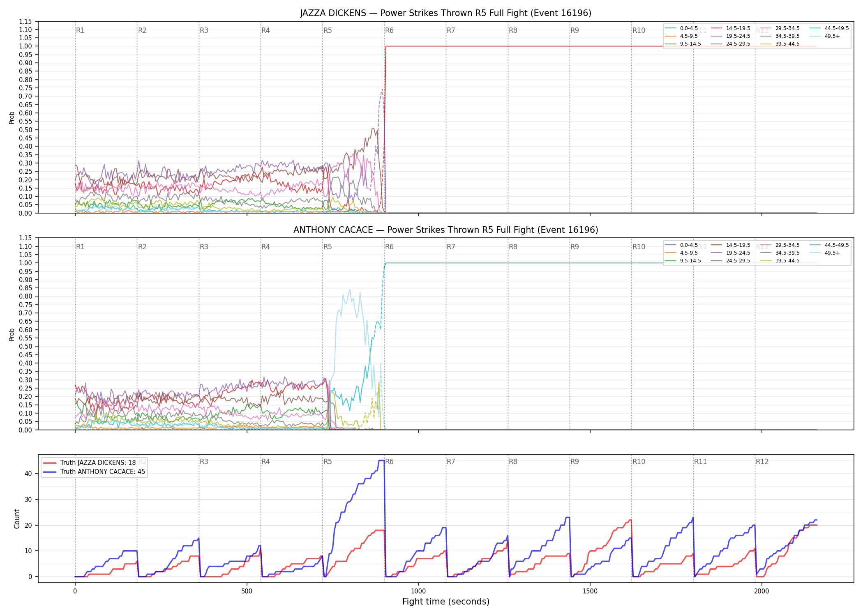
Task: Select legend entry 'Truth JAZZA DICKENS: 18'
Action: (98, 462)
